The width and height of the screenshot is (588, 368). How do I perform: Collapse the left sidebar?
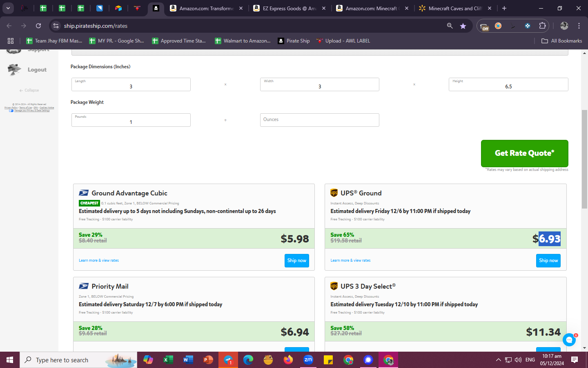click(29, 90)
